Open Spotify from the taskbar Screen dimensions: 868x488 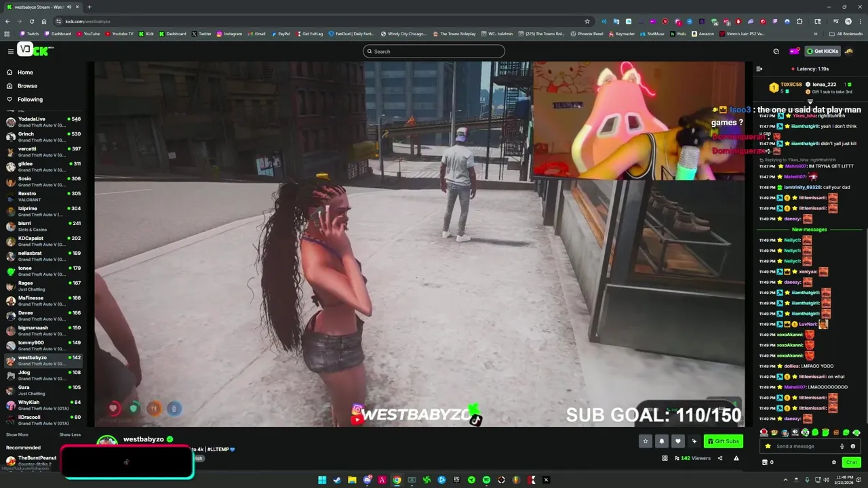click(486, 480)
